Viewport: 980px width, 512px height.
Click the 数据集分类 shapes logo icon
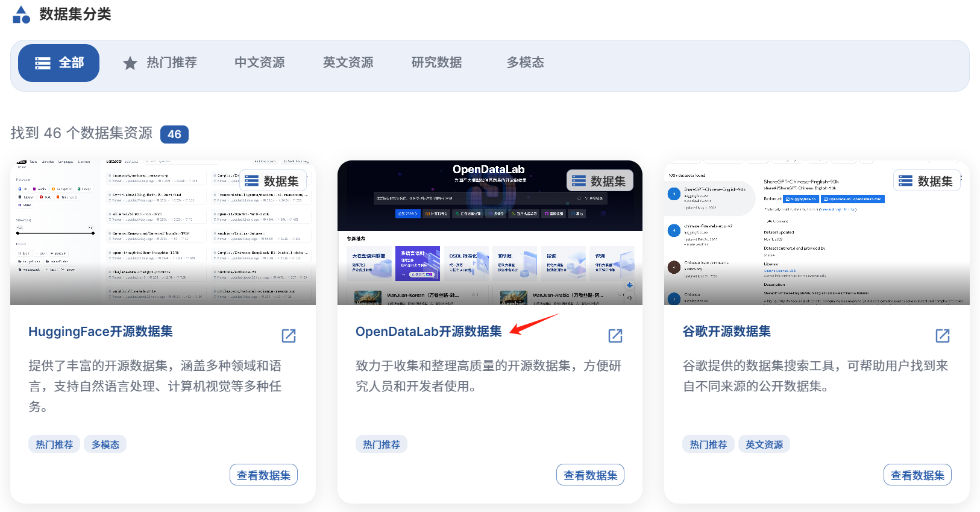pyautogui.click(x=21, y=14)
